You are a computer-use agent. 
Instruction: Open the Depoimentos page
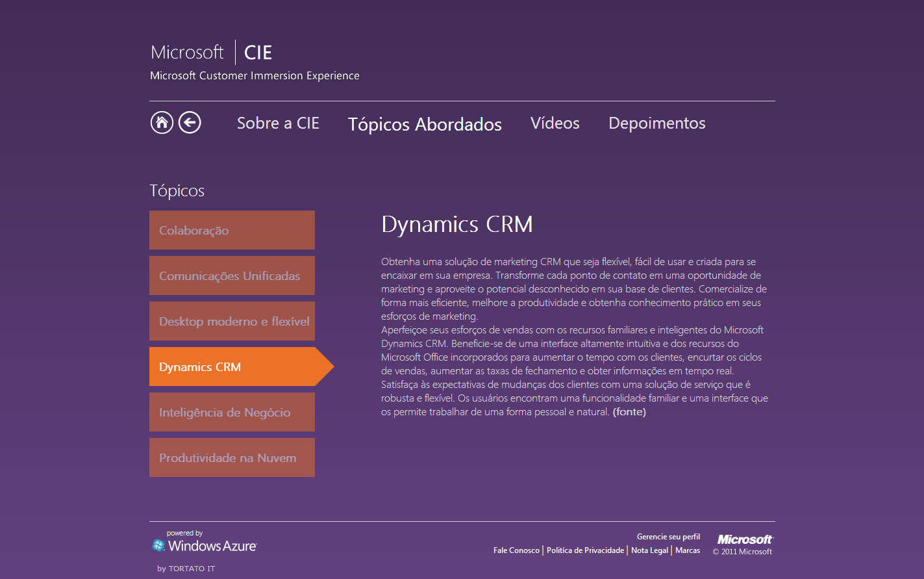(x=657, y=123)
